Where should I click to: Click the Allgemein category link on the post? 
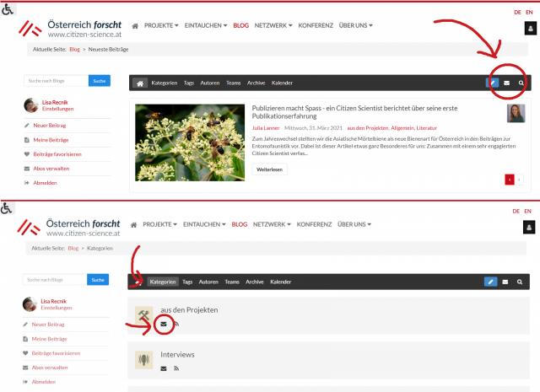click(402, 128)
